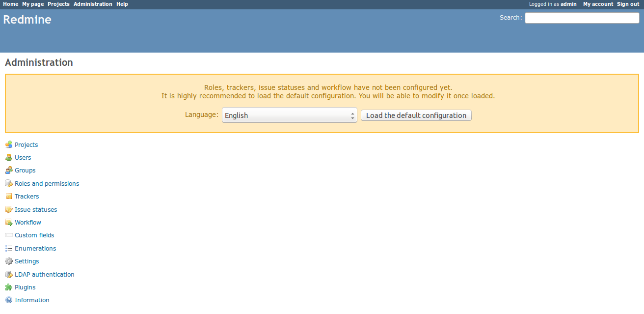This screenshot has width=644, height=314.
Task: Open the Users administration link
Action: click(x=23, y=157)
